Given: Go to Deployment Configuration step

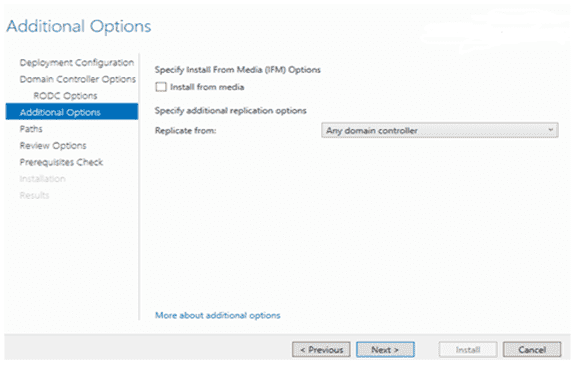Looking at the screenshot, I should pyautogui.click(x=77, y=62).
